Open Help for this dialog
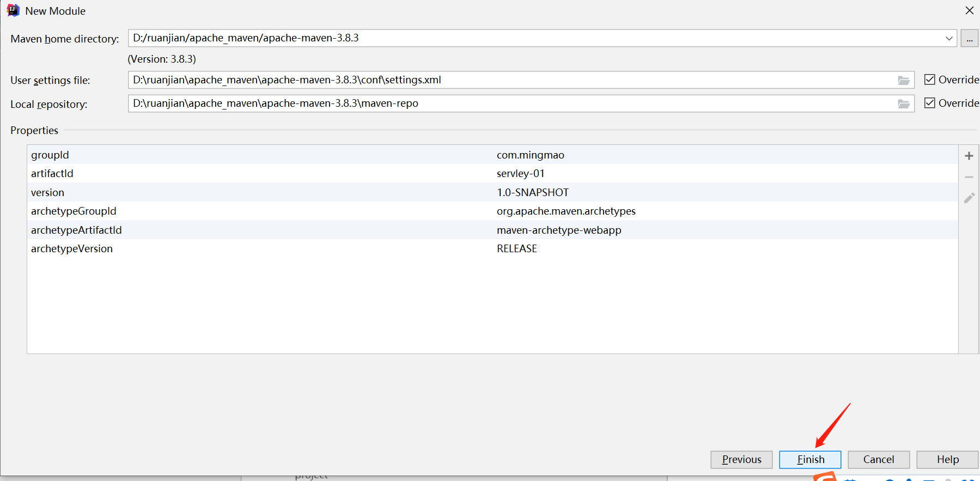 [x=947, y=459]
